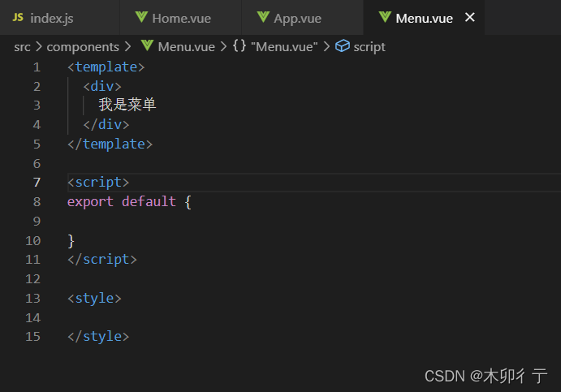
Task: Place cursor on opening <template> tag
Action: (106, 67)
